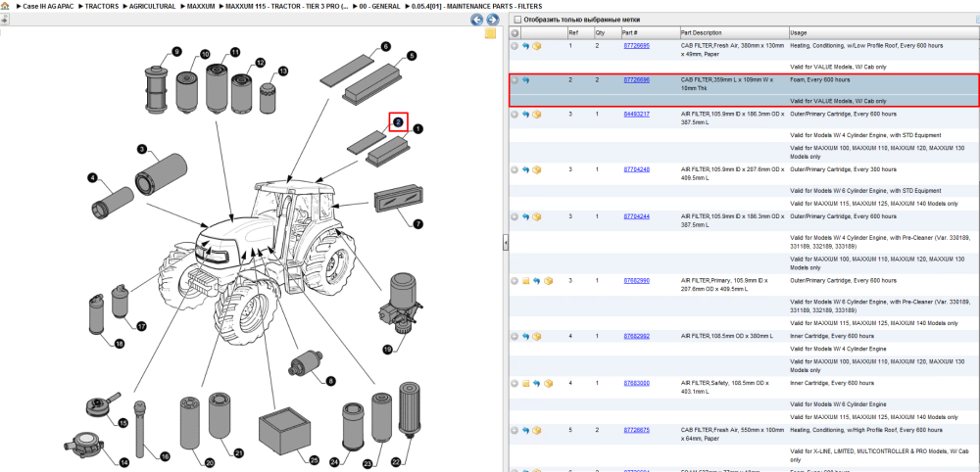This screenshot has width=980, height=472.
Task: Go to the home page icon
Action: click(5, 6)
